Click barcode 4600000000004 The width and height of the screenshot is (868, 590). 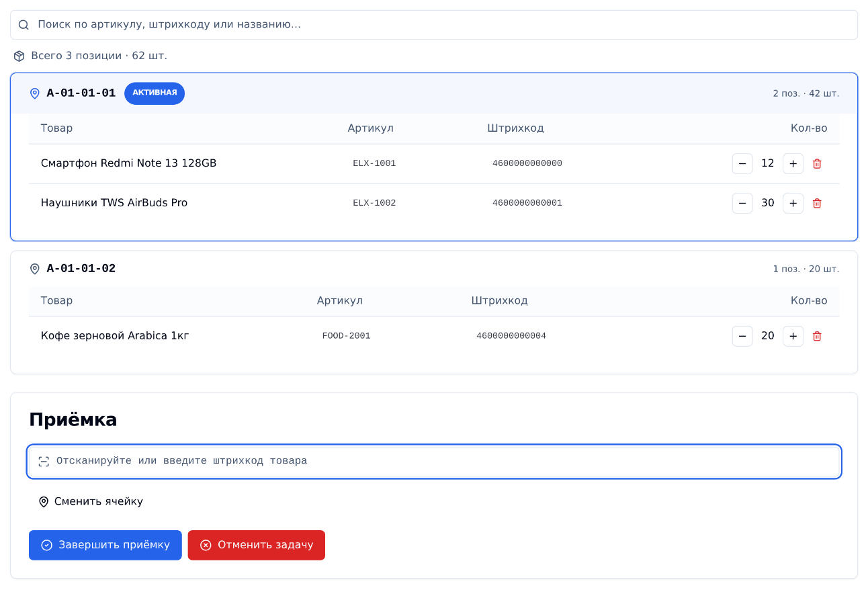click(511, 336)
